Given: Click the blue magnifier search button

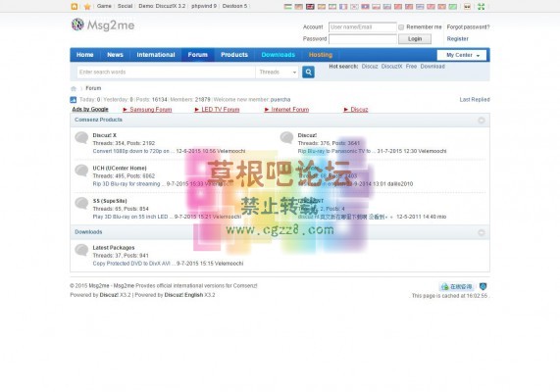Looking at the screenshot, I should click(x=308, y=73).
